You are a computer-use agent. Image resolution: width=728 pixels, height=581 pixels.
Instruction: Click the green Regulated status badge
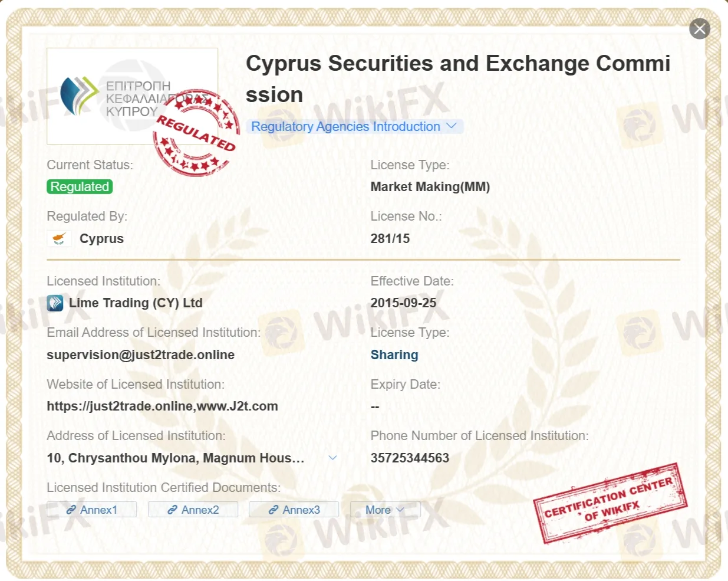click(x=80, y=187)
